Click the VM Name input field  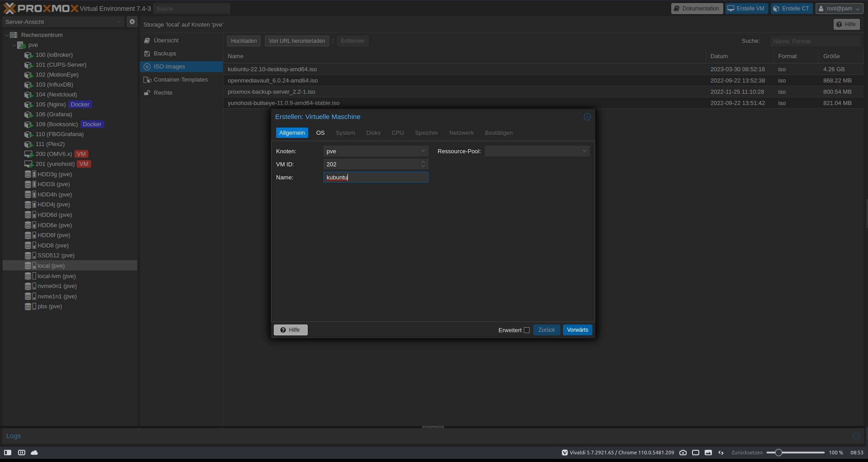(376, 177)
